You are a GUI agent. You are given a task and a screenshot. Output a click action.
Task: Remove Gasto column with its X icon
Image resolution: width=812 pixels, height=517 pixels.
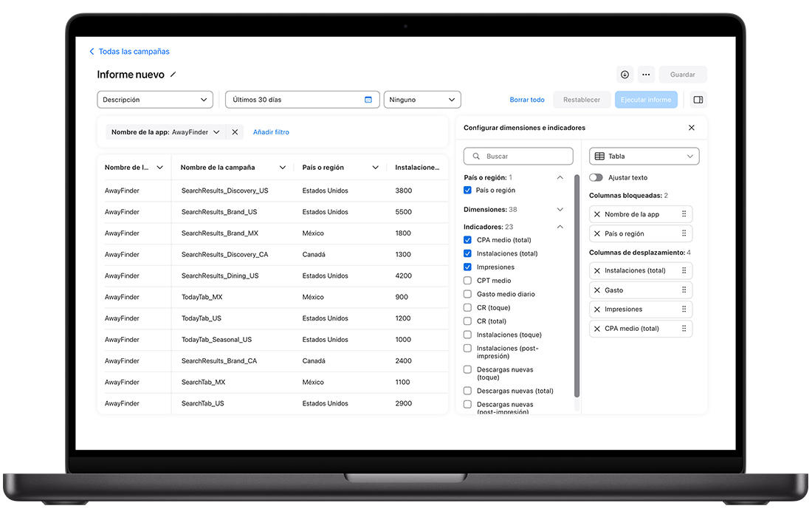pos(597,290)
